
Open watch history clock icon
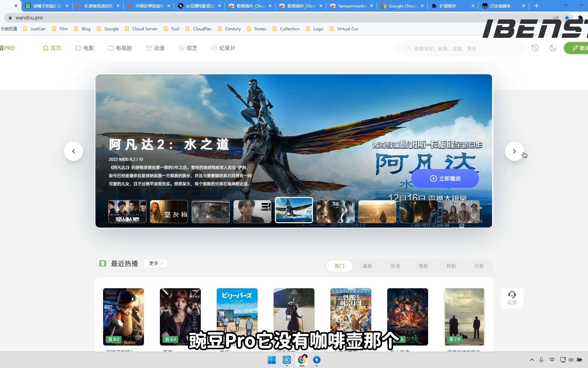535,48
